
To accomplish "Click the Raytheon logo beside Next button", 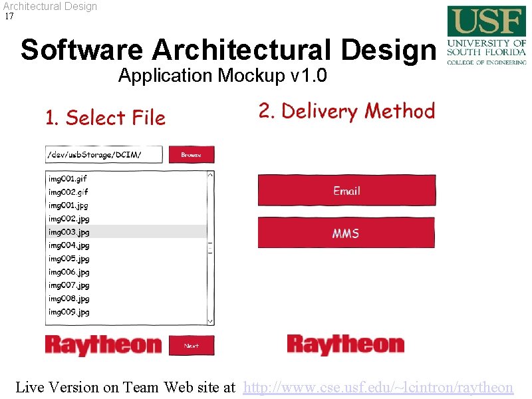I will click(104, 345).
